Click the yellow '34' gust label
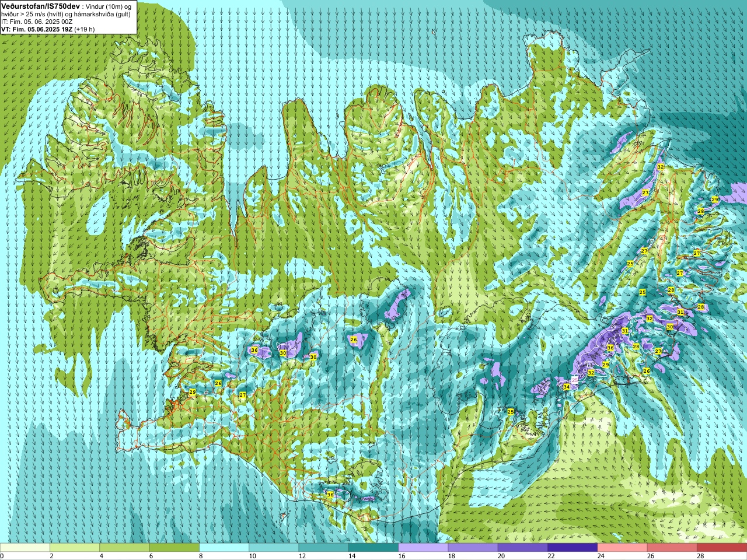Image resolution: width=747 pixels, height=560 pixels. tap(566, 387)
